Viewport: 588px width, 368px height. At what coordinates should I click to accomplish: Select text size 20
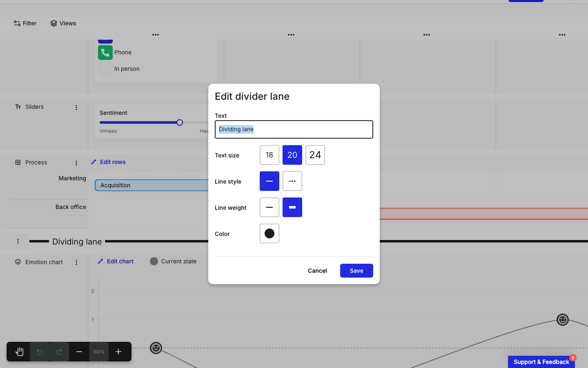click(292, 155)
